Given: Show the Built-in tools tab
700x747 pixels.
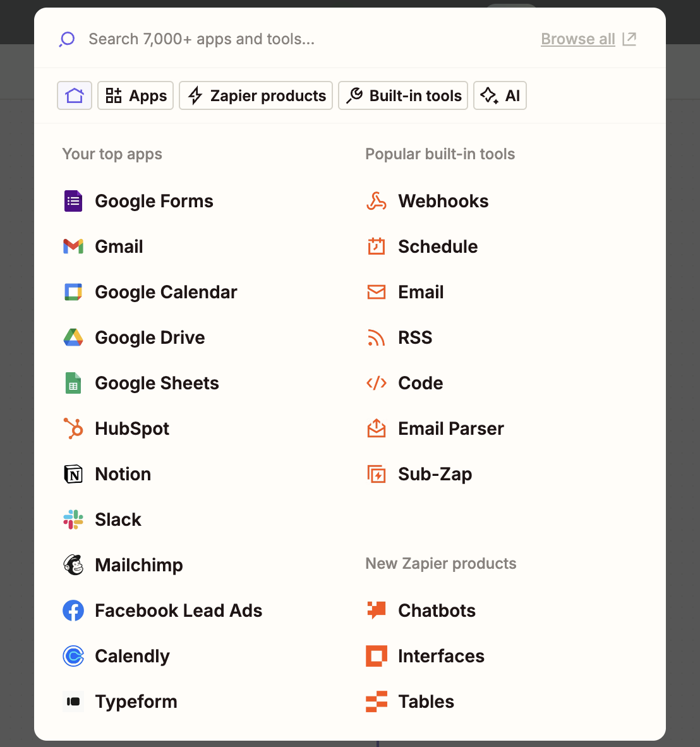Looking at the screenshot, I should tap(403, 95).
